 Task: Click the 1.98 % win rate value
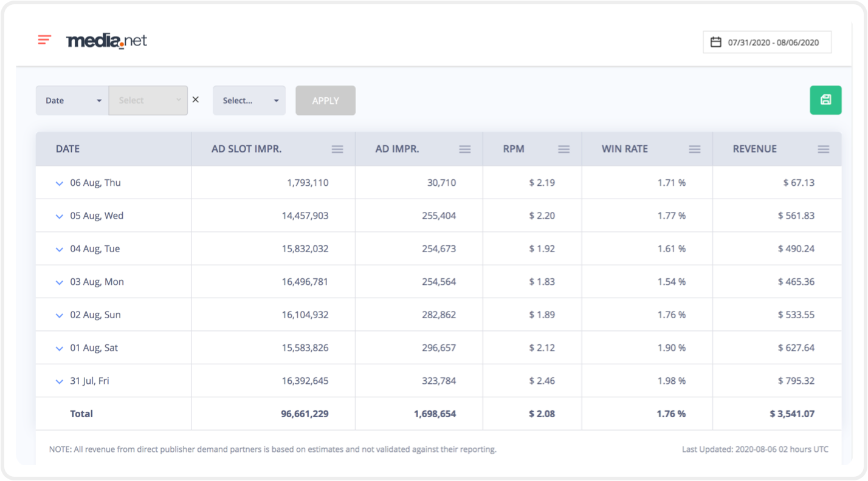point(672,381)
